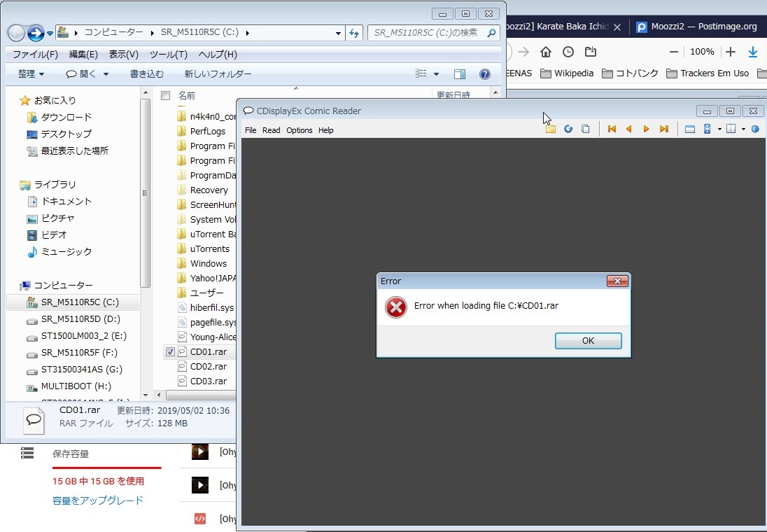Open the ファイル(F) menu in Explorer
The width and height of the screenshot is (767, 532).
35,55
